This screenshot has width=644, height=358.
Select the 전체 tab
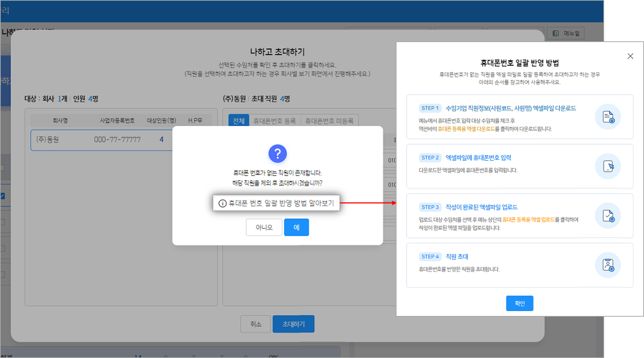239,121
